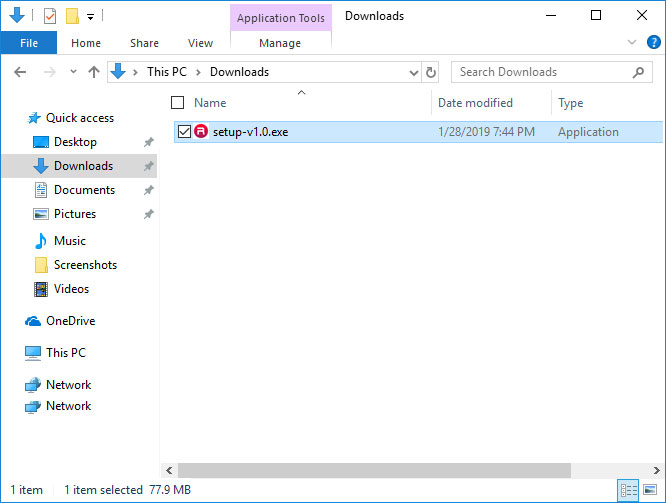Viewport: 666px width, 503px height.
Task: Switch to the Home ribbon tab
Action: (x=86, y=43)
